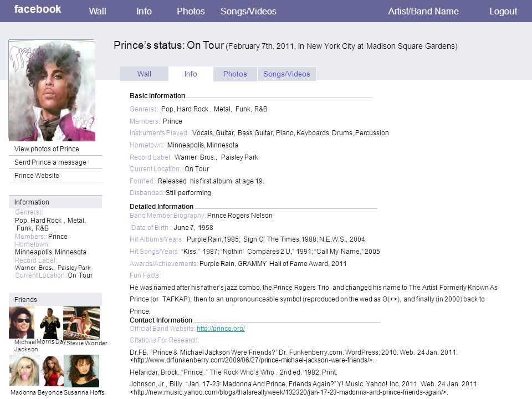Select the Info profile tab
Image resolution: width=532 pixels, height=399 pixels.
(191, 74)
